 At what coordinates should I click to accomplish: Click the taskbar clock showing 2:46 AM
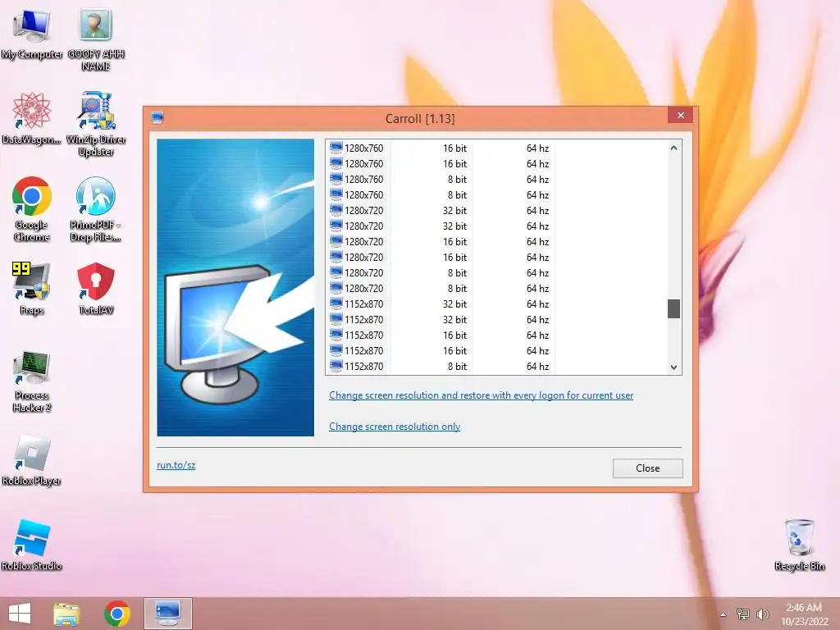pos(804,614)
